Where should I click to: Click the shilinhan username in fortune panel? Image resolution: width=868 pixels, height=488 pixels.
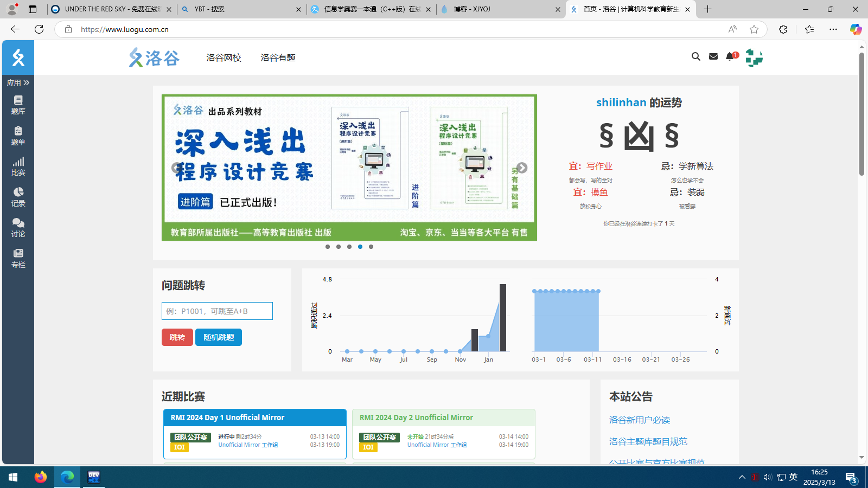[621, 102]
